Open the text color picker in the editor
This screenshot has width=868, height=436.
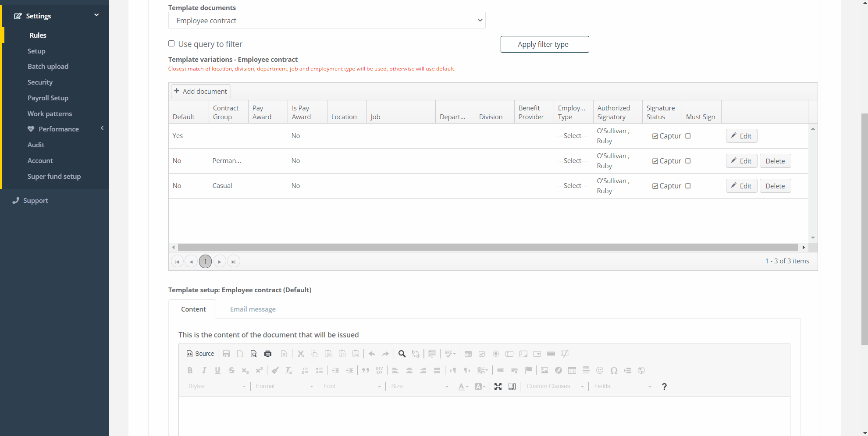(462, 386)
